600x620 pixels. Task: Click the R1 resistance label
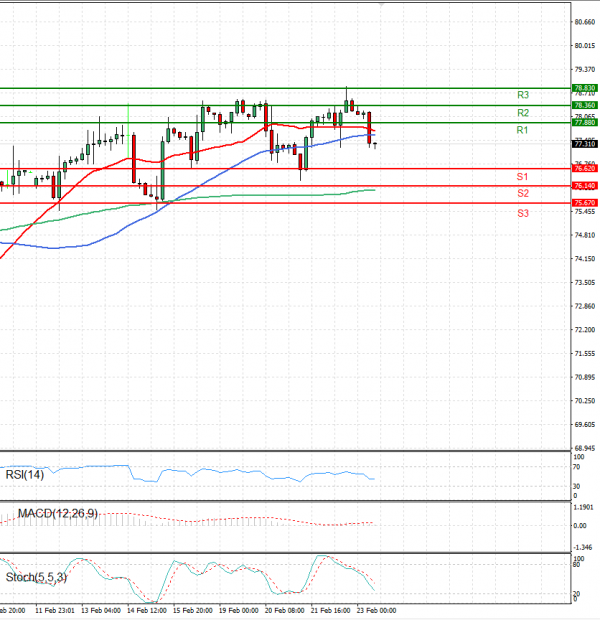[x=522, y=130]
